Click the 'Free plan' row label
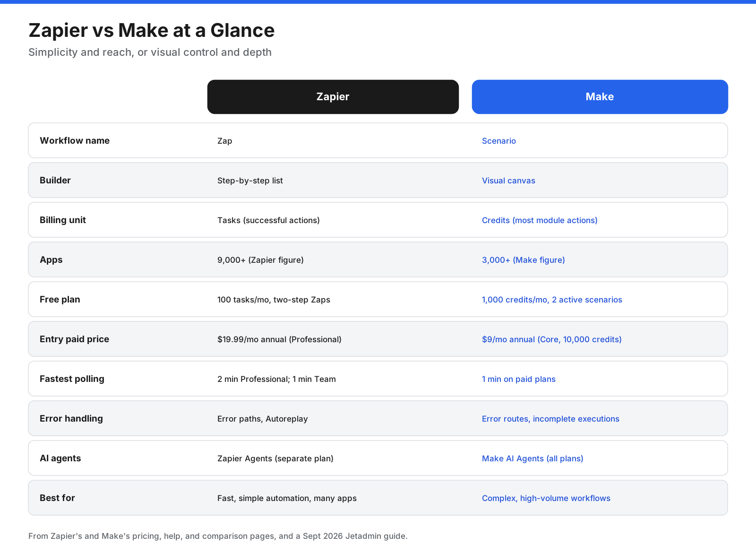This screenshot has height=553, width=756. [x=60, y=299]
